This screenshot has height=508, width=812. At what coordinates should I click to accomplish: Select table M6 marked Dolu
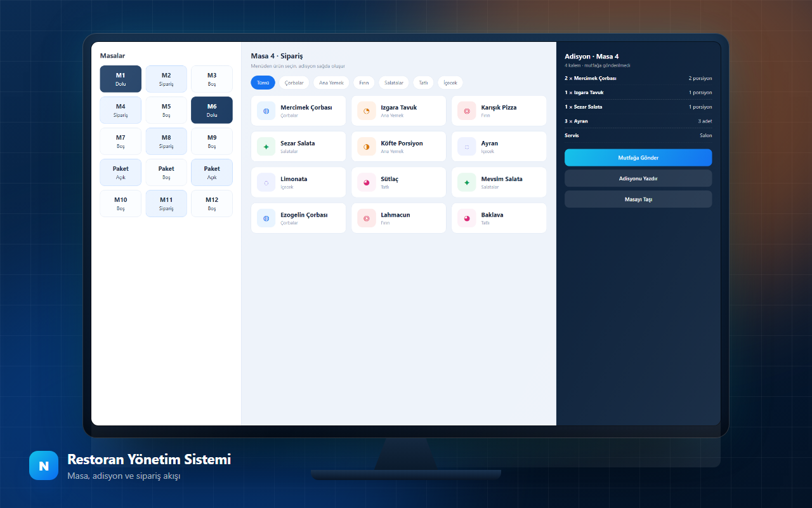[212, 110]
